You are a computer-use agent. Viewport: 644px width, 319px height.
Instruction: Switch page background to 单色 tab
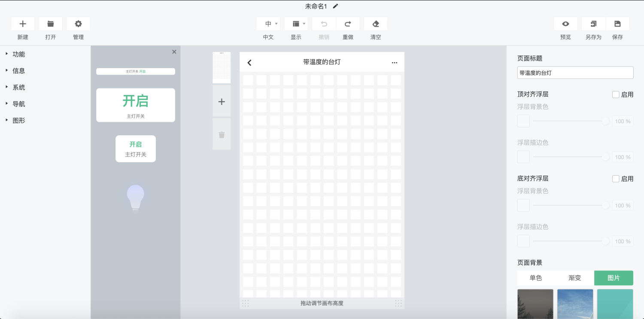coord(536,278)
